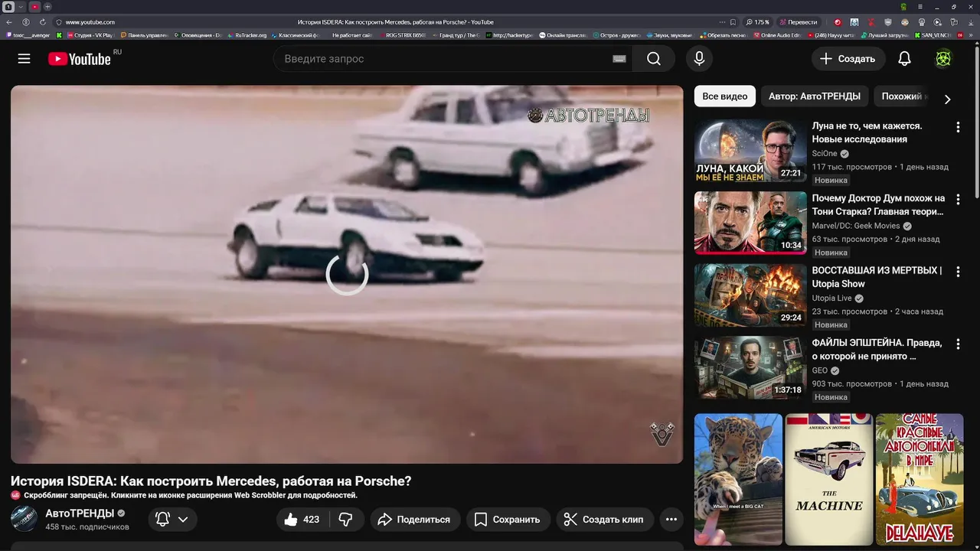Click the SciOne channel name

tap(825, 154)
